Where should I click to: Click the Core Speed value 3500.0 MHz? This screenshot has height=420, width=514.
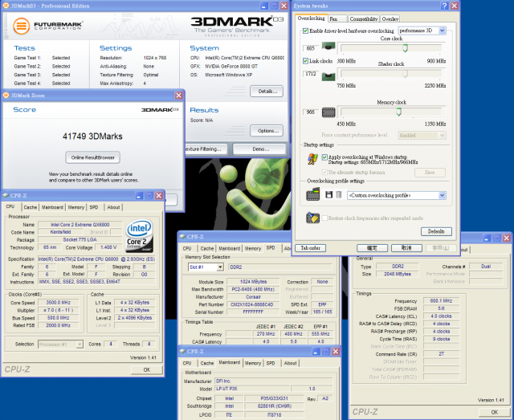58,303
